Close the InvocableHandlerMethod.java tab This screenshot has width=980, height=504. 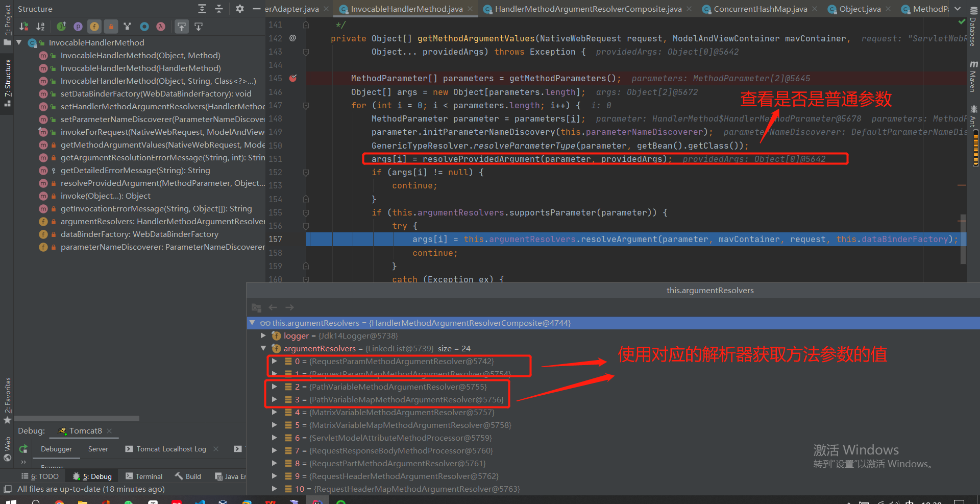470,9
